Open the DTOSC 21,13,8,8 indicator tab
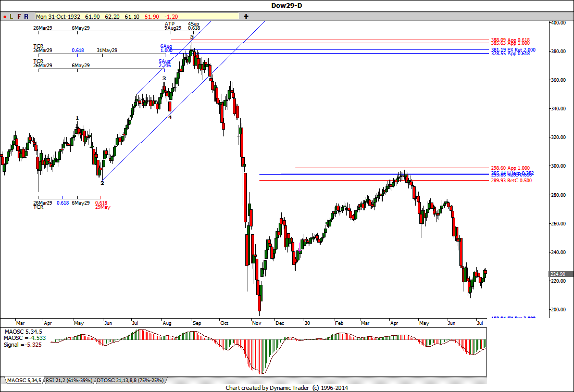 click(130, 381)
